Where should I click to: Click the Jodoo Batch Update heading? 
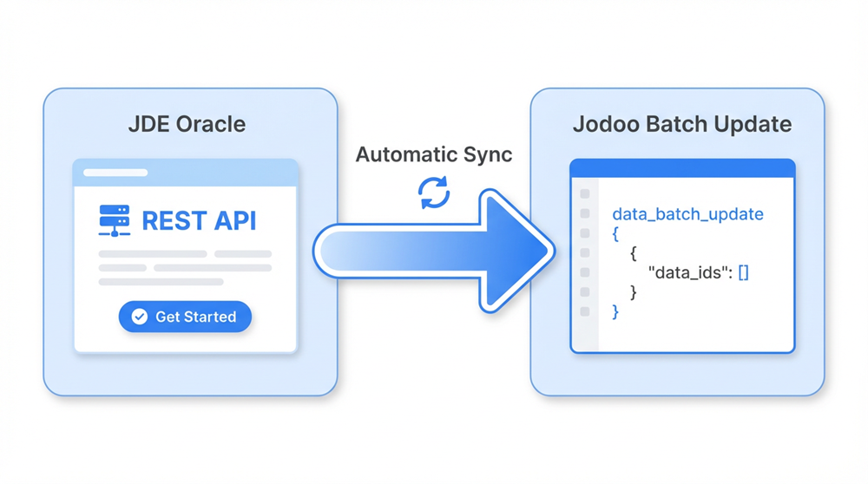tap(681, 124)
